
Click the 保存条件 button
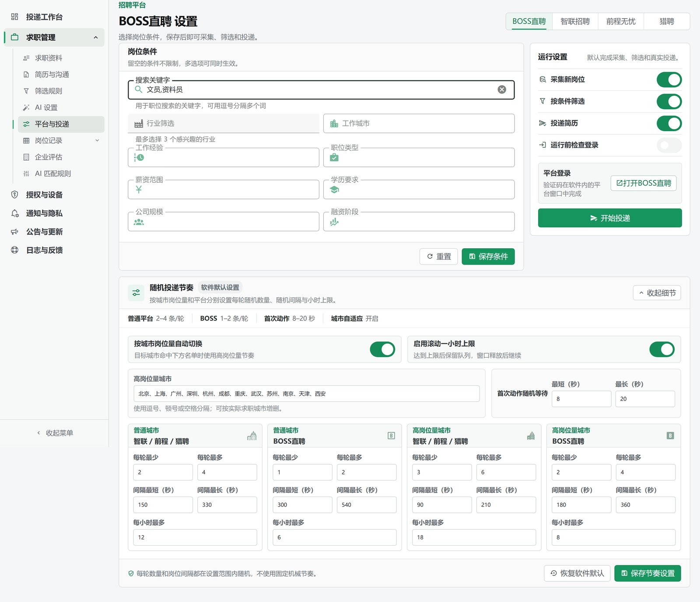pyautogui.click(x=488, y=257)
